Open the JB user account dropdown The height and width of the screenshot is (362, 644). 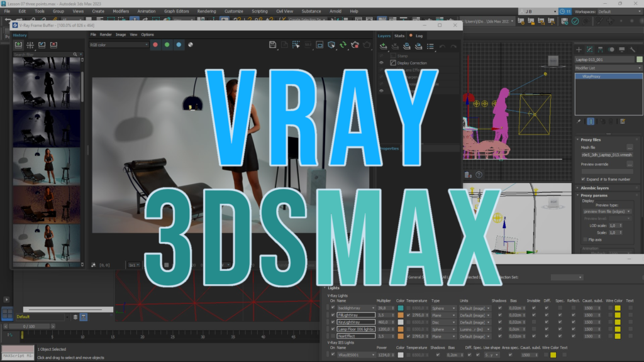tap(539, 11)
